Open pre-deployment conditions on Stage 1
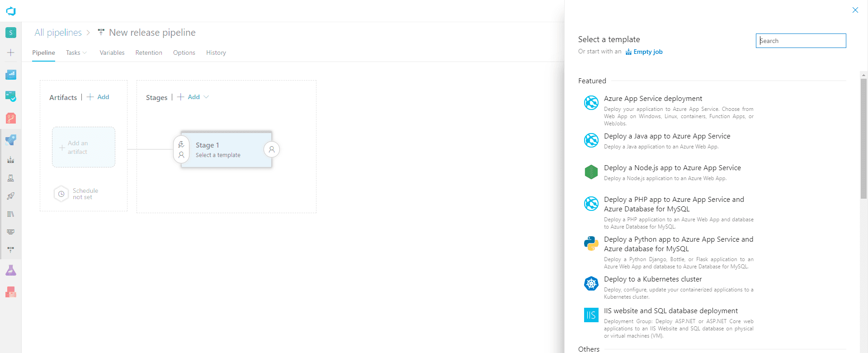The height and width of the screenshot is (353, 868). click(x=181, y=149)
